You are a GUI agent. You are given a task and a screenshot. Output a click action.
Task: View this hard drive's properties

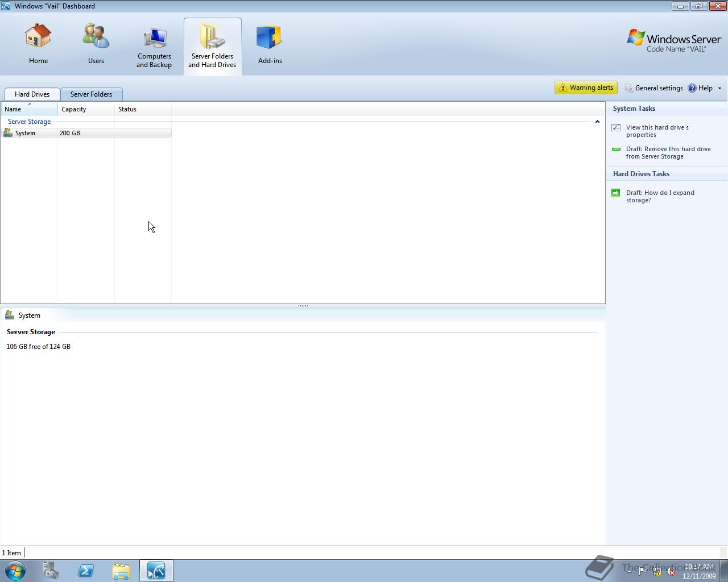pos(657,131)
